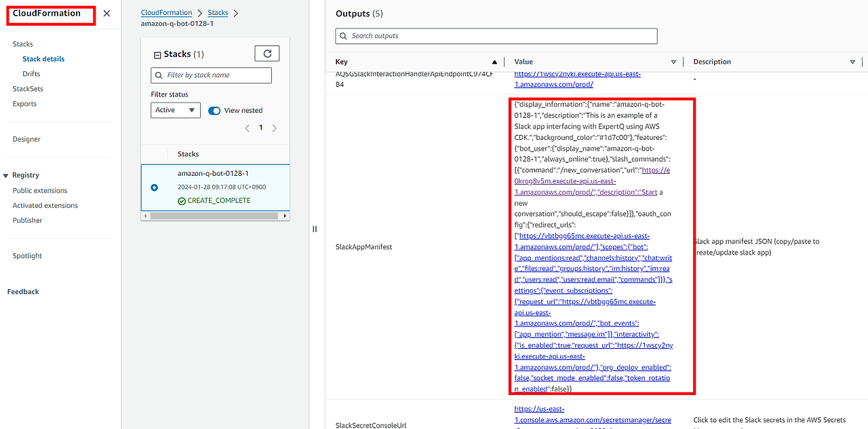Select the amazon-q-bot-0128-1 stack name
Image resolution: width=868 pixels, height=429 pixels.
point(213,173)
